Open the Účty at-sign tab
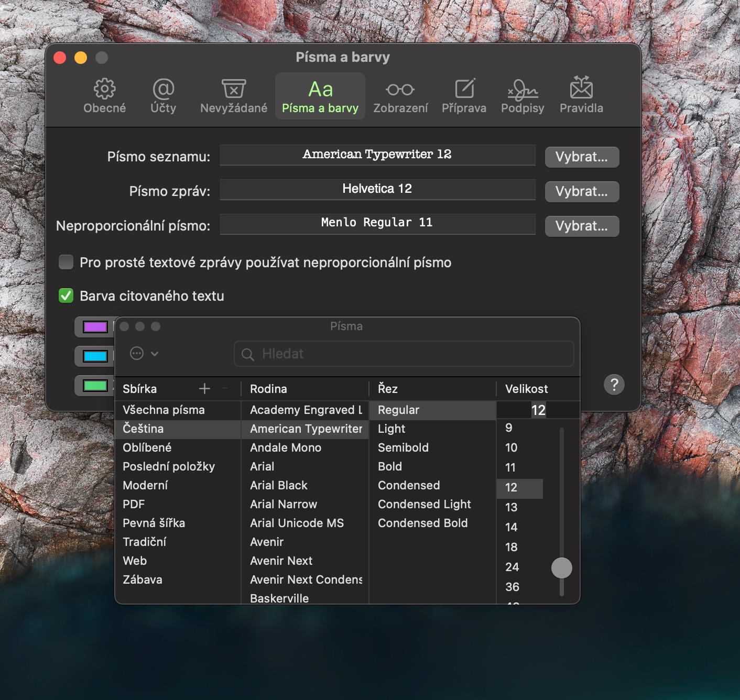Viewport: 740px width, 700px height. (x=163, y=96)
